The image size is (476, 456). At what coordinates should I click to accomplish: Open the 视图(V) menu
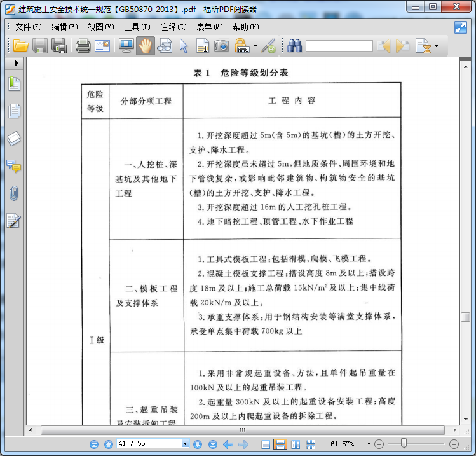tap(101, 27)
